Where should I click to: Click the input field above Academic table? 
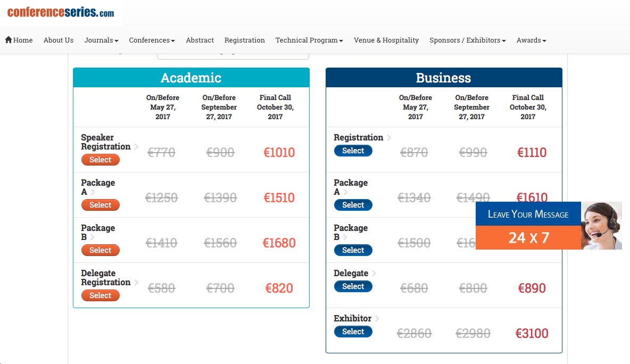click(x=233, y=54)
